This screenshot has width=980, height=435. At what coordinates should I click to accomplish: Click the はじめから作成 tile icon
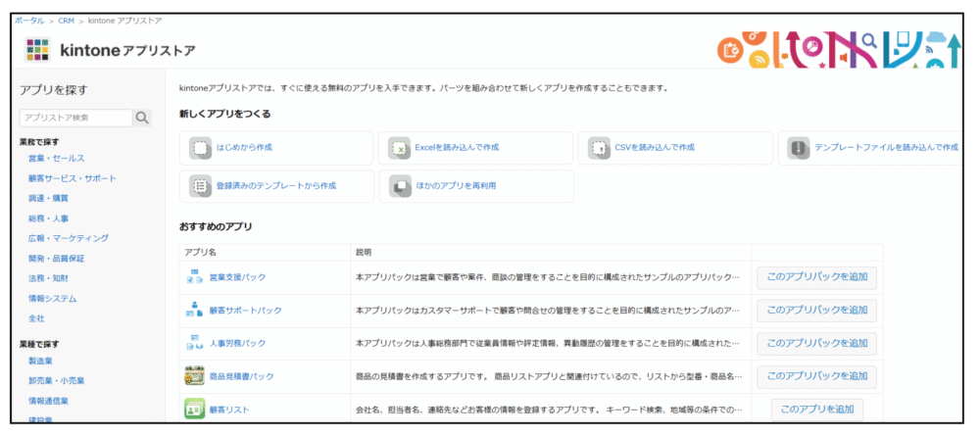coord(200,148)
